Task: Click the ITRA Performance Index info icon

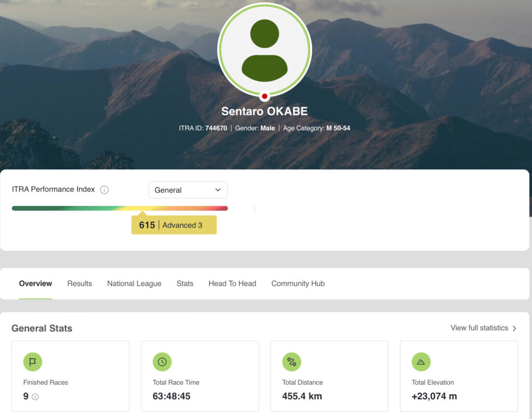Action: [x=104, y=190]
